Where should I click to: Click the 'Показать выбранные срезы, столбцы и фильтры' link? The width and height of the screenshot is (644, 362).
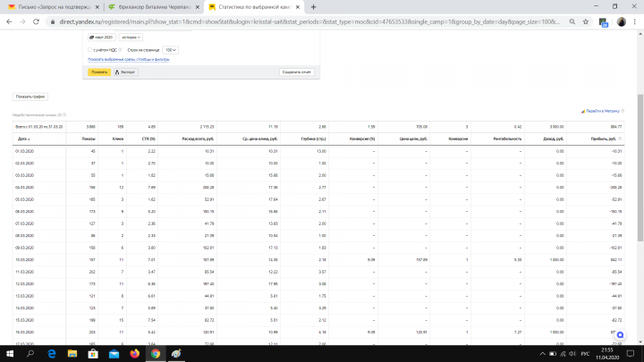[x=129, y=60]
